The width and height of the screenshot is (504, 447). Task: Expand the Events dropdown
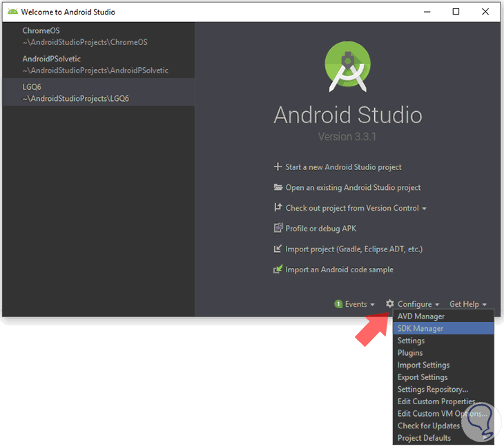[x=360, y=304]
